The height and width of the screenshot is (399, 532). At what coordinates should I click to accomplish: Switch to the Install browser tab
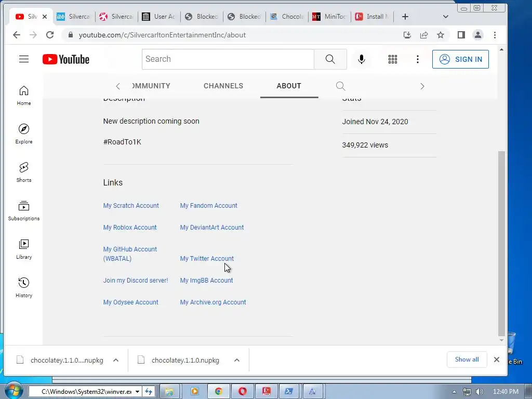[372, 17]
